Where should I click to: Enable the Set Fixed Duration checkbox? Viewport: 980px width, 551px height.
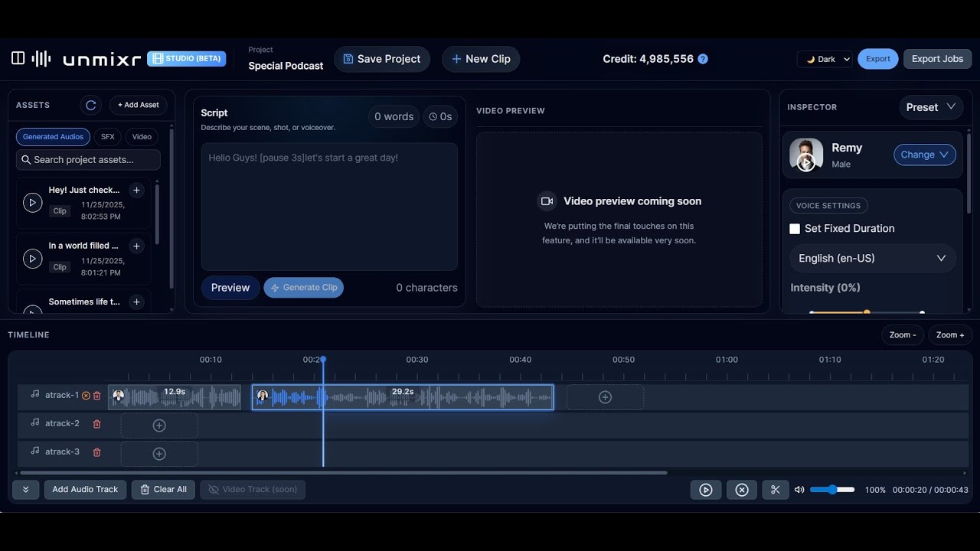click(795, 229)
